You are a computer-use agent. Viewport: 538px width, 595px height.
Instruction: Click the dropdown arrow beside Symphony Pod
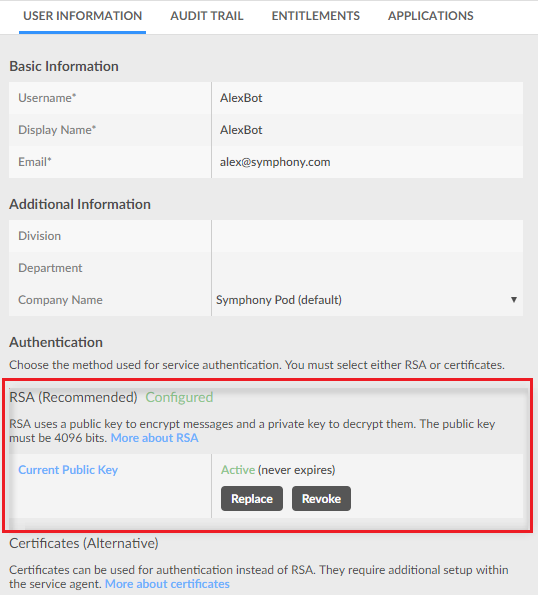pos(514,300)
